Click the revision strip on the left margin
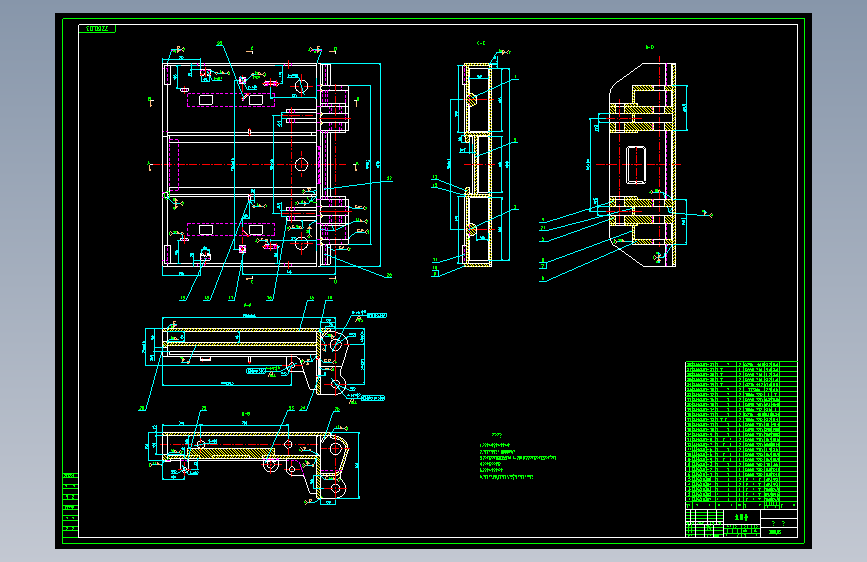867x562 pixels. point(70,505)
